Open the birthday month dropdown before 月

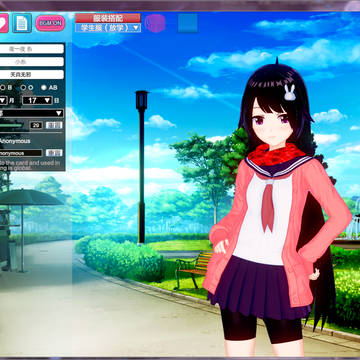(3, 100)
